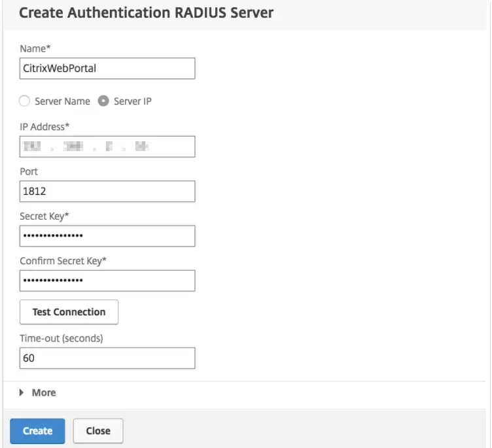Select the Server Name radio button
This screenshot has height=448, width=492.
[24, 101]
